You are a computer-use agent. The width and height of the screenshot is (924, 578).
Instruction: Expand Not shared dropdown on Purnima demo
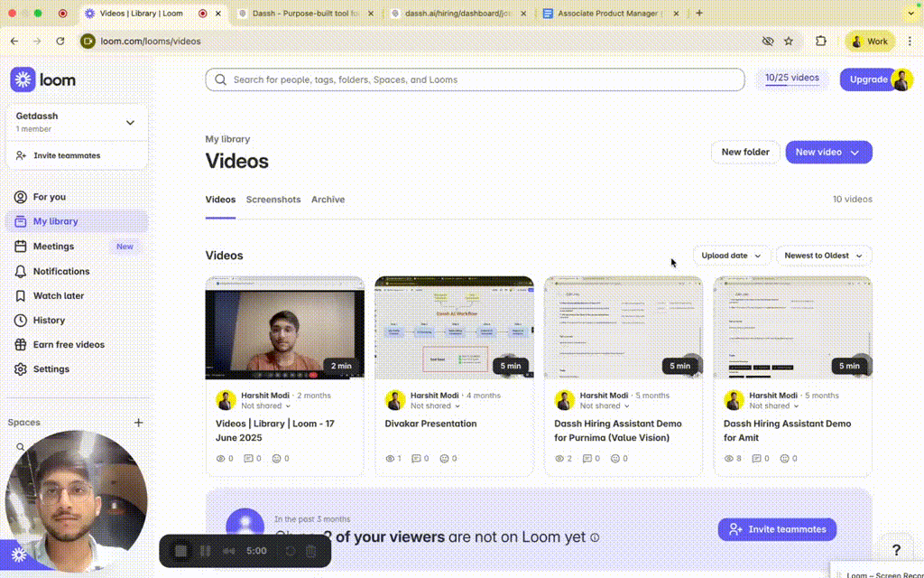[605, 406]
